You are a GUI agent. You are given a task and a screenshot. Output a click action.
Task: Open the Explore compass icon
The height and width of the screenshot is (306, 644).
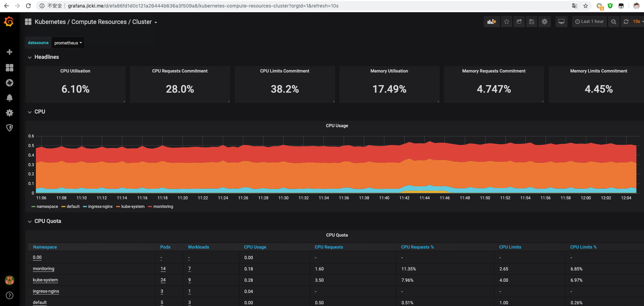pos(10,83)
